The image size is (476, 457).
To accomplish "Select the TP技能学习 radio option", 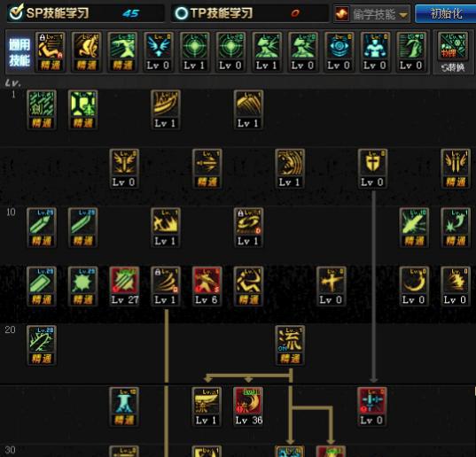I will click(x=182, y=13).
